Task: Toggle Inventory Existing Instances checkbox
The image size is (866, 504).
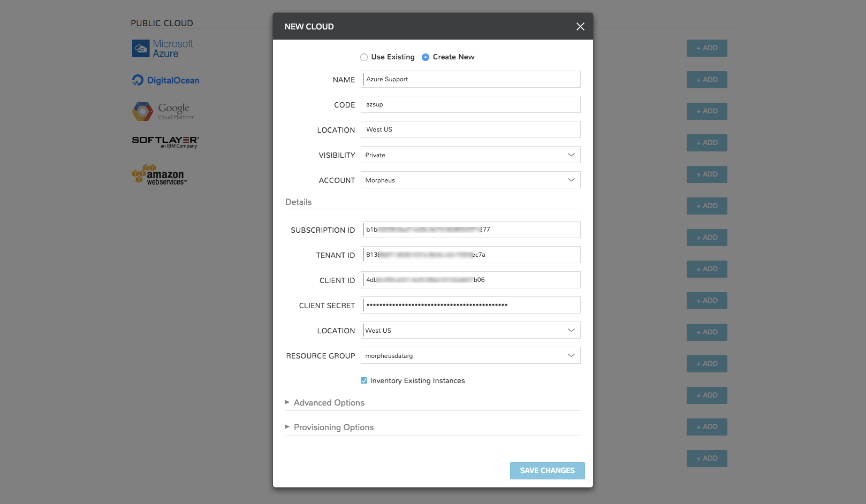Action: [364, 381]
